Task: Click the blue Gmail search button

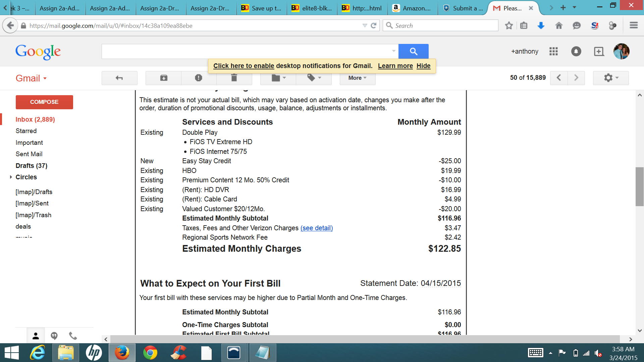Action: click(x=413, y=51)
